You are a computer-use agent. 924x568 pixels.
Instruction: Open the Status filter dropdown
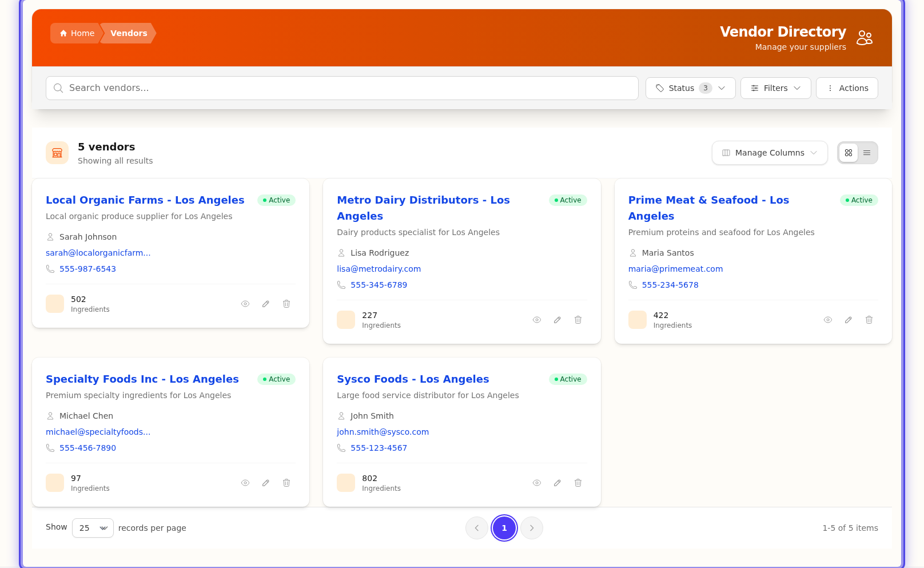[x=690, y=88]
